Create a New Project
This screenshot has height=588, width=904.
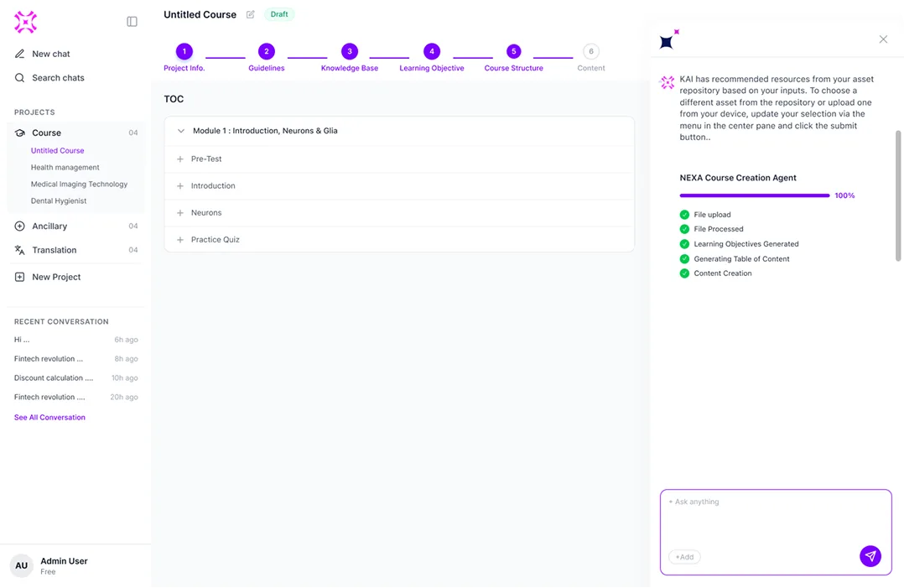pyautogui.click(x=56, y=278)
